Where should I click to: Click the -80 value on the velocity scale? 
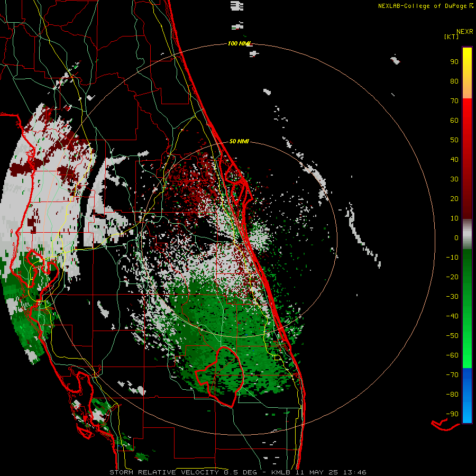(x=452, y=395)
